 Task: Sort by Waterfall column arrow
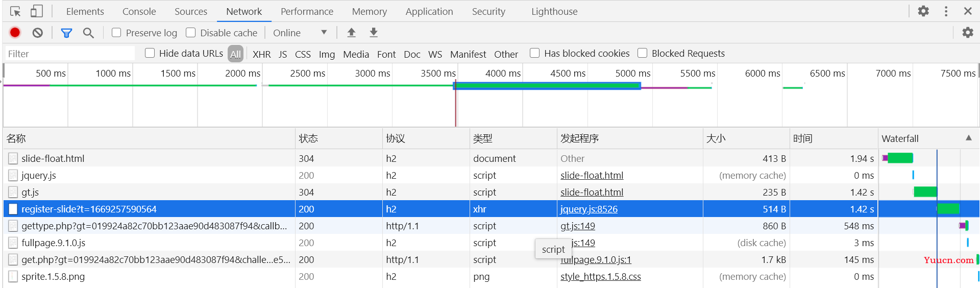(x=968, y=138)
